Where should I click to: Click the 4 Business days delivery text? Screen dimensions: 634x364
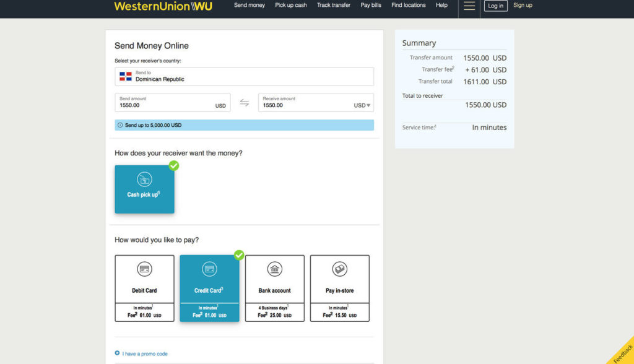(x=273, y=308)
